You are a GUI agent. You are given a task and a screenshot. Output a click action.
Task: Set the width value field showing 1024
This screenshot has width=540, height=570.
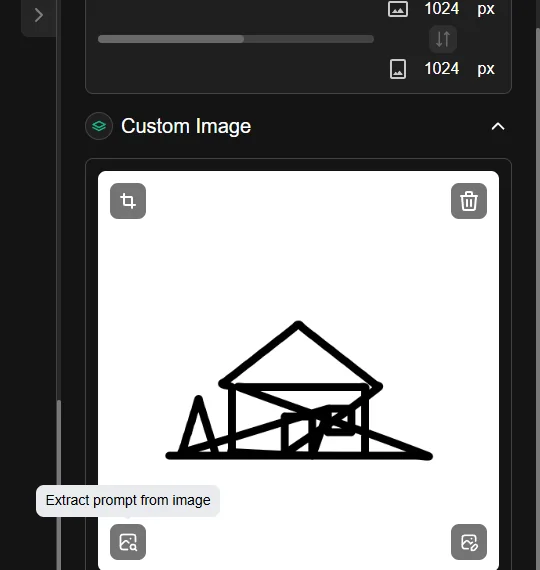(442, 8)
